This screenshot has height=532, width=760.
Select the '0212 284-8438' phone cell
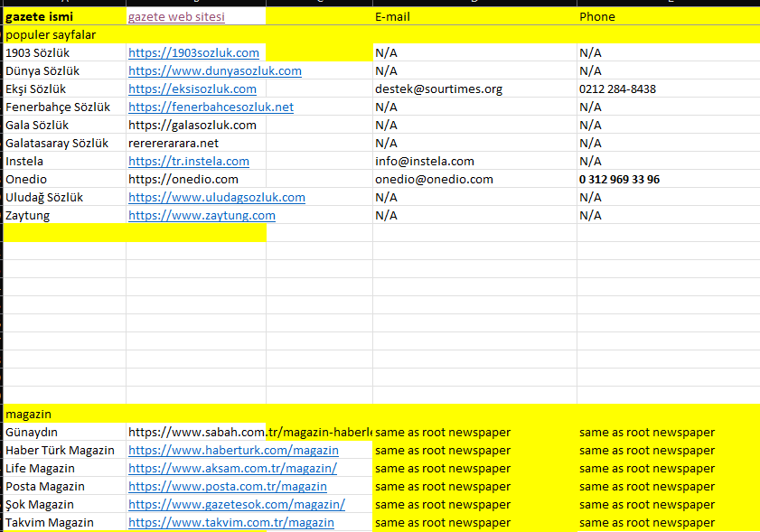(669, 89)
